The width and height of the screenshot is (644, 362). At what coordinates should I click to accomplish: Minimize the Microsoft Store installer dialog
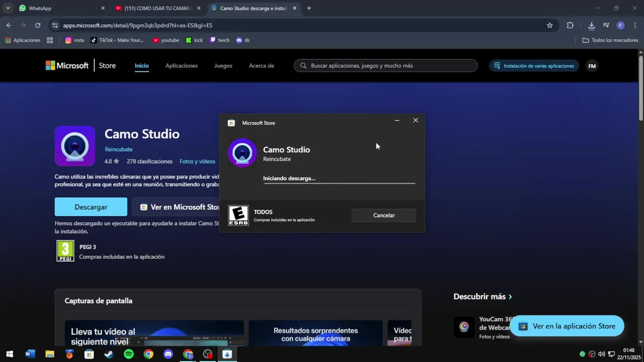click(397, 121)
